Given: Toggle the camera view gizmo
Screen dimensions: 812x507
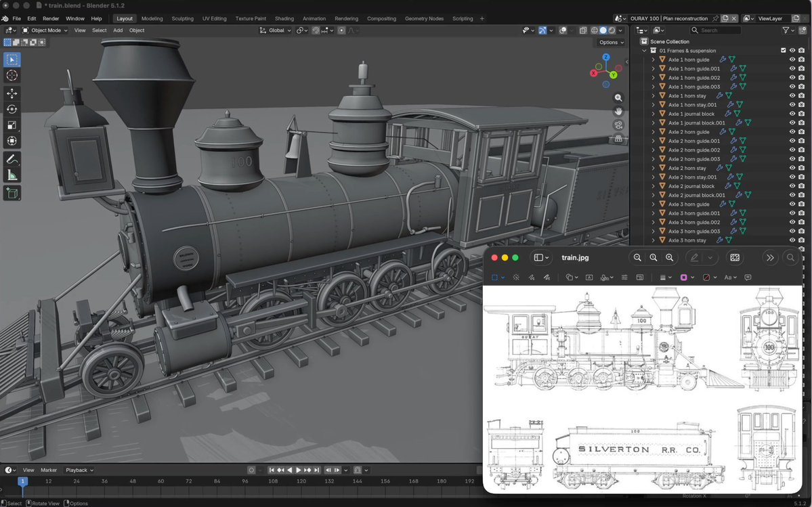Looking at the screenshot, I should (618, 125).
